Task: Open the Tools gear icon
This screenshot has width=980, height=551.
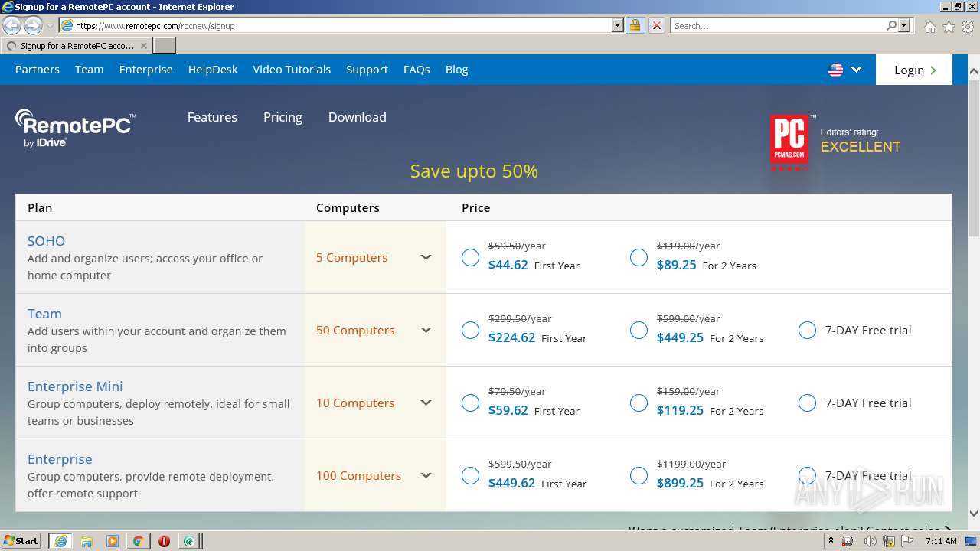Action: coord(968,27)
